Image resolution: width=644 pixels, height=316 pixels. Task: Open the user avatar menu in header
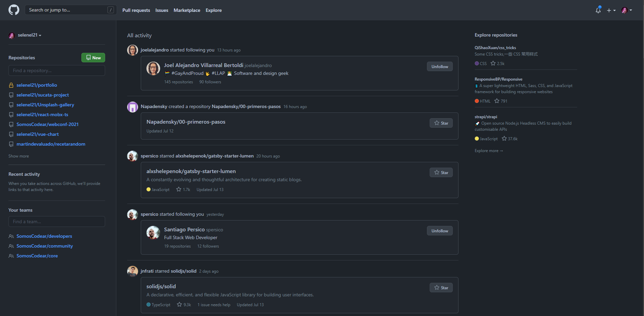(626, 10)
